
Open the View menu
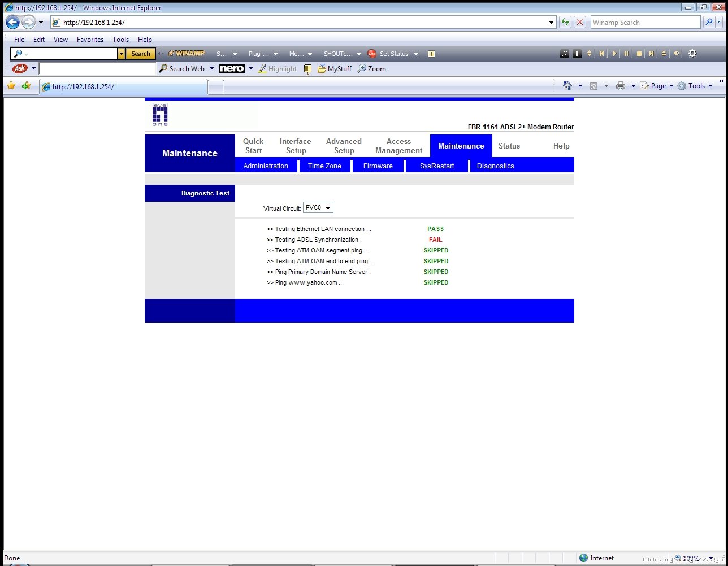[60, 40]
